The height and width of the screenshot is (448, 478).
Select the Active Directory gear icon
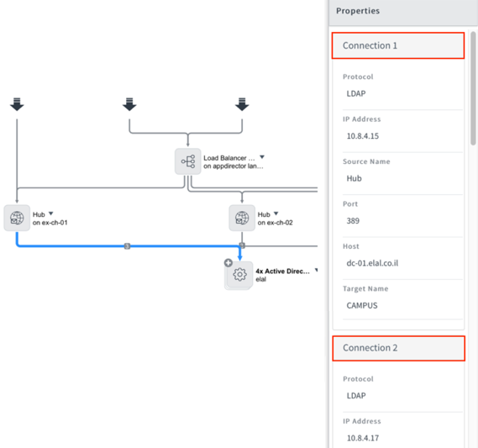[239, 275]
